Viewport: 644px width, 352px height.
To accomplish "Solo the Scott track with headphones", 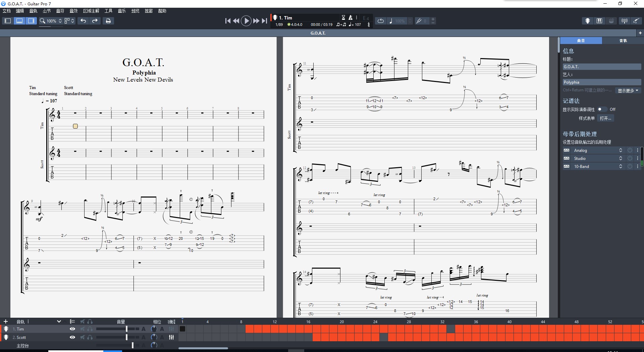I will coord(90,337).
